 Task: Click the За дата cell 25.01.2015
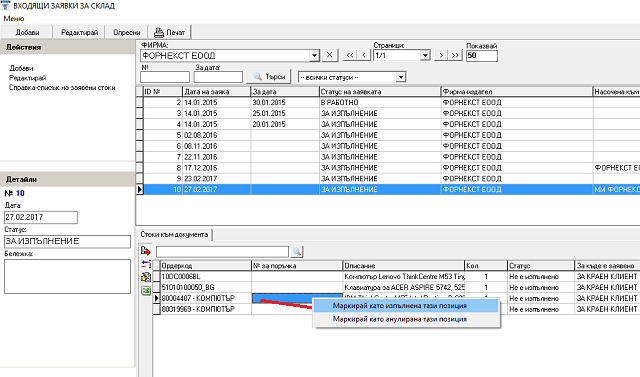tap(285, 113)
